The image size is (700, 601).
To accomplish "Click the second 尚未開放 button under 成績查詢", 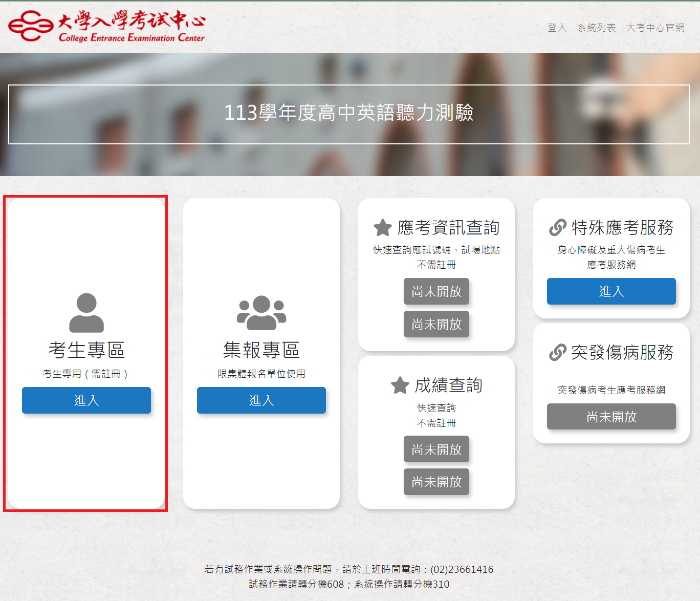I will 436,482.
